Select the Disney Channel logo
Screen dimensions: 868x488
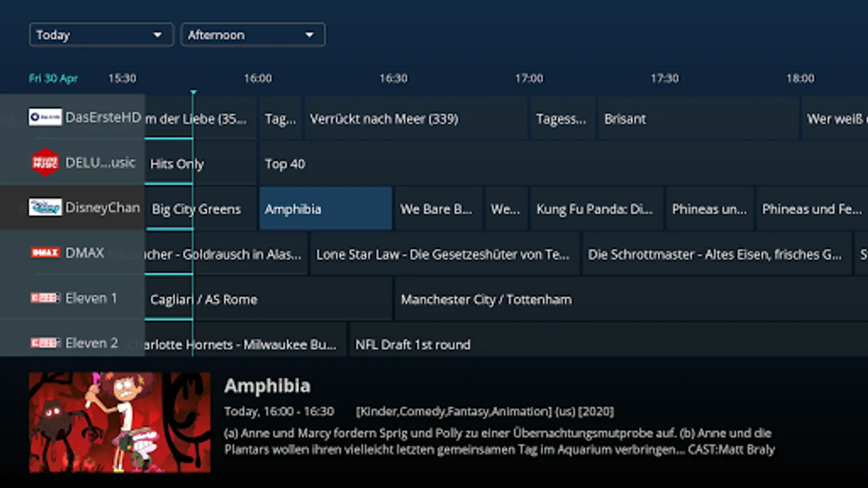(x=45, y=207)
